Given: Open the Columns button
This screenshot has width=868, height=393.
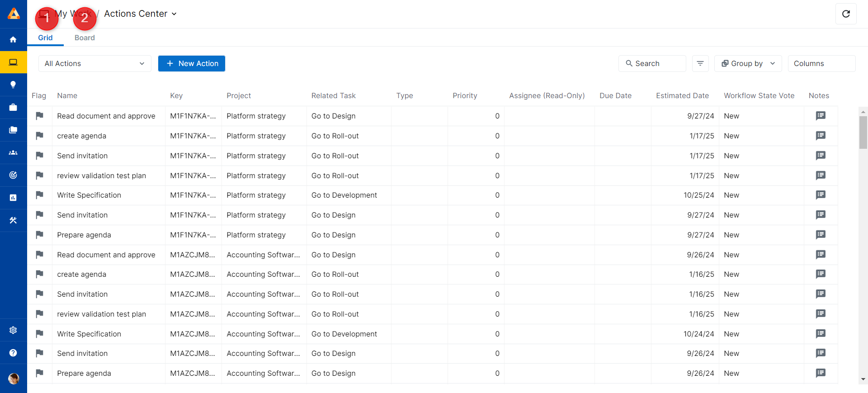Looking at the screenshot, I should pos(821,63).
